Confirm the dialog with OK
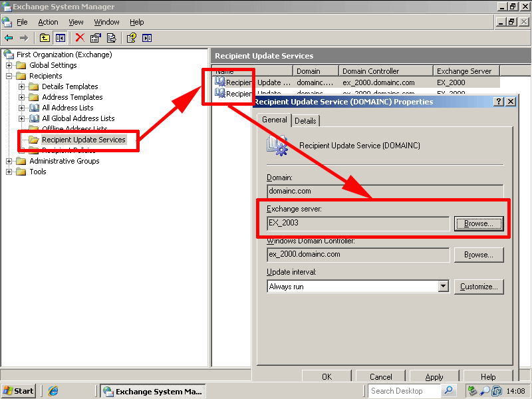The image size is (532, 399). pos(327,376)
